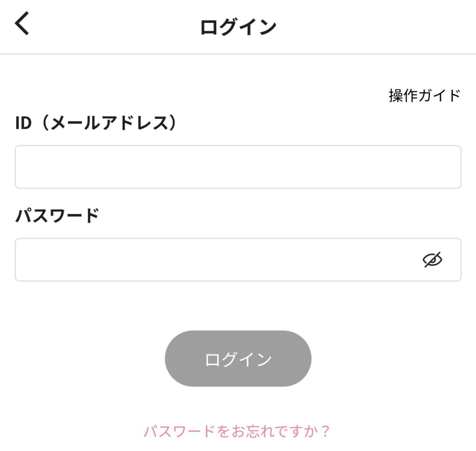Click the ログイン page title
Screen dimensions: 476x451
(x=238, y=27)
